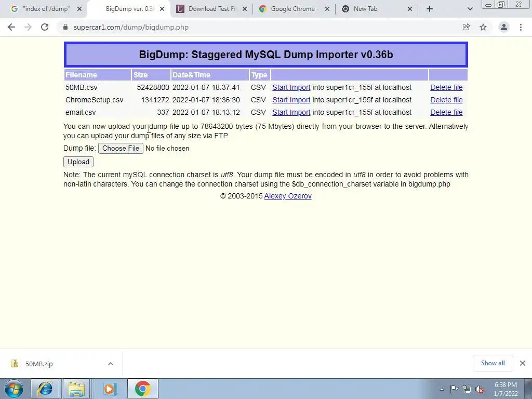Close the Download Test Files tab
Screen dimensions: 532x399
(245, 9)
